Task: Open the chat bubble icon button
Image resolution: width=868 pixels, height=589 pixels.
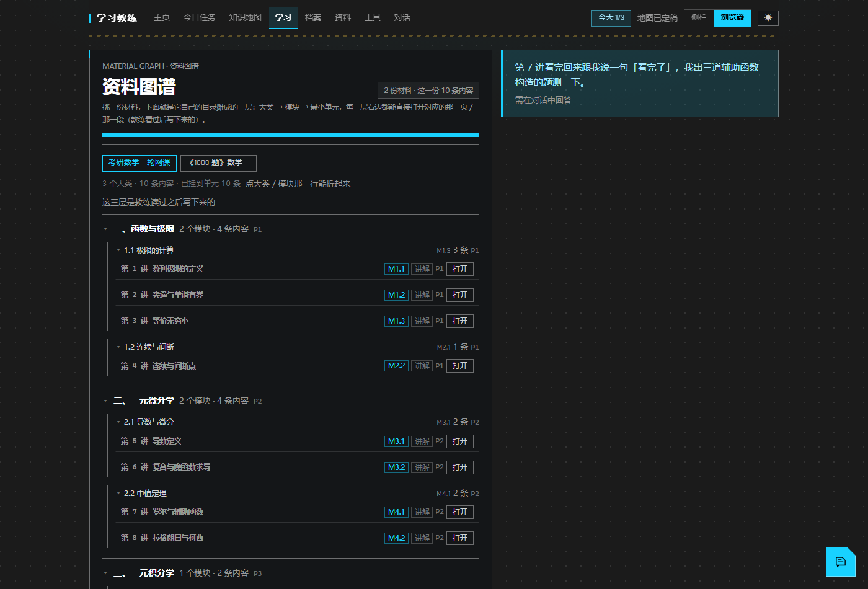Action: 841,562
